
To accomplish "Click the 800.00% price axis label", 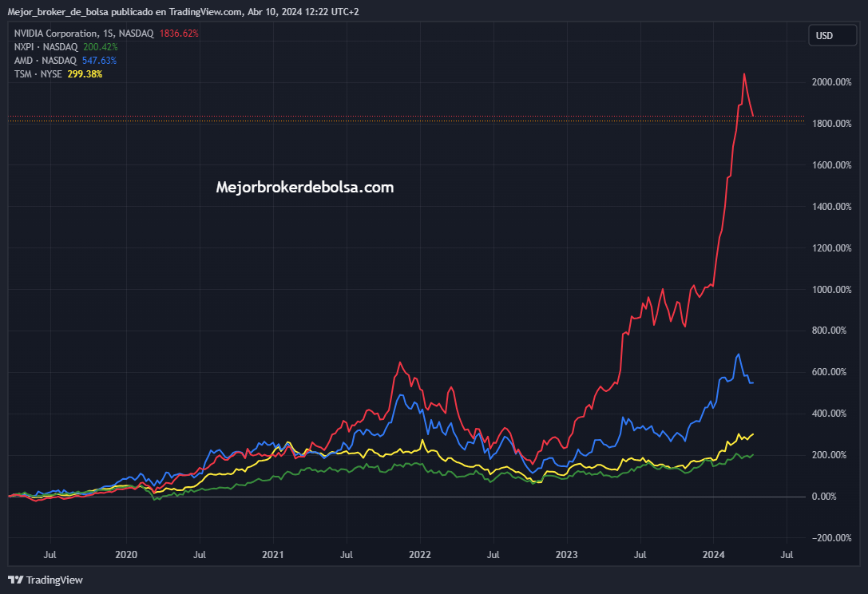I will [829, 331].
